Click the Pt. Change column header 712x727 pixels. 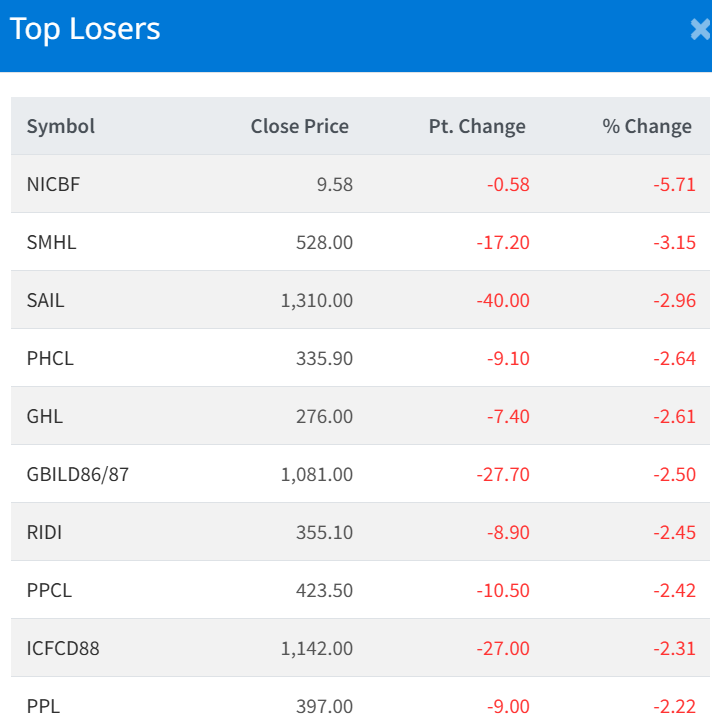[477, 126]
